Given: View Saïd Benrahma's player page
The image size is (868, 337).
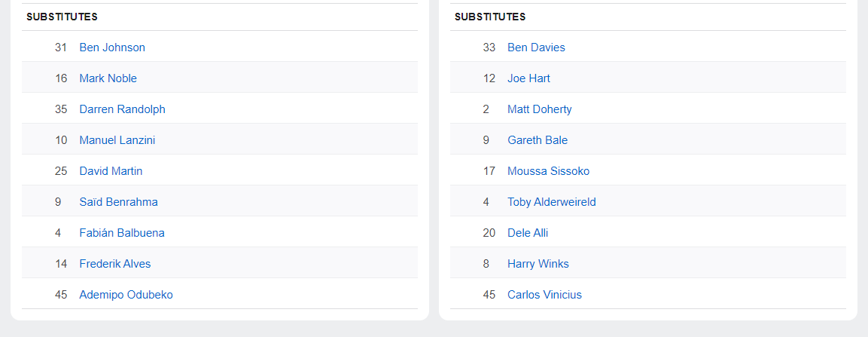Looking at the screenshot, I should [118, 202].
